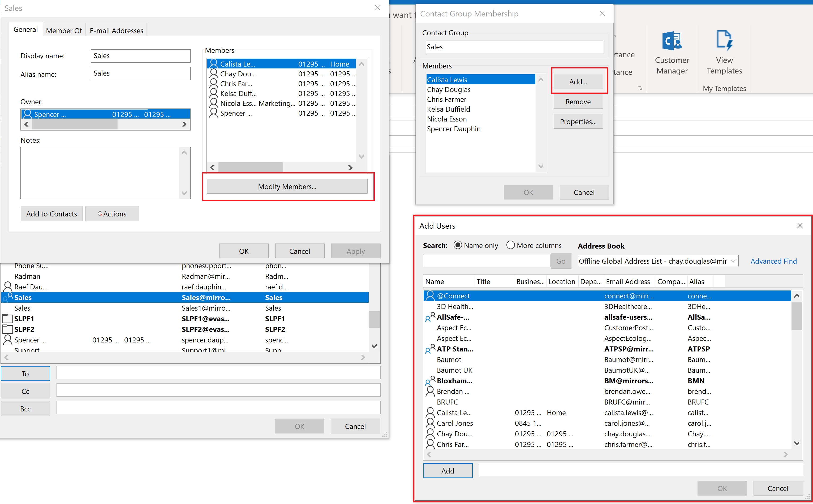The image size is (813, 504).
Task: Open View Templates icon in ribbon
Action: click(x=724, y=41)
